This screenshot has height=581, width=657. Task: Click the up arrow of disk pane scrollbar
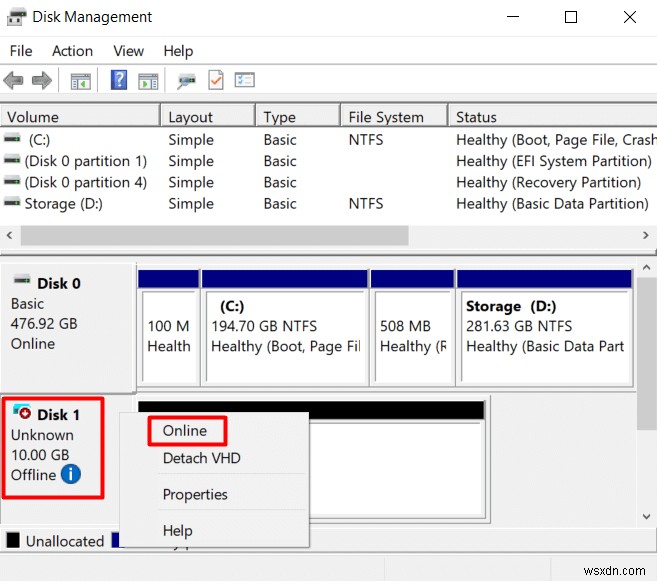[x=647, y=267]
